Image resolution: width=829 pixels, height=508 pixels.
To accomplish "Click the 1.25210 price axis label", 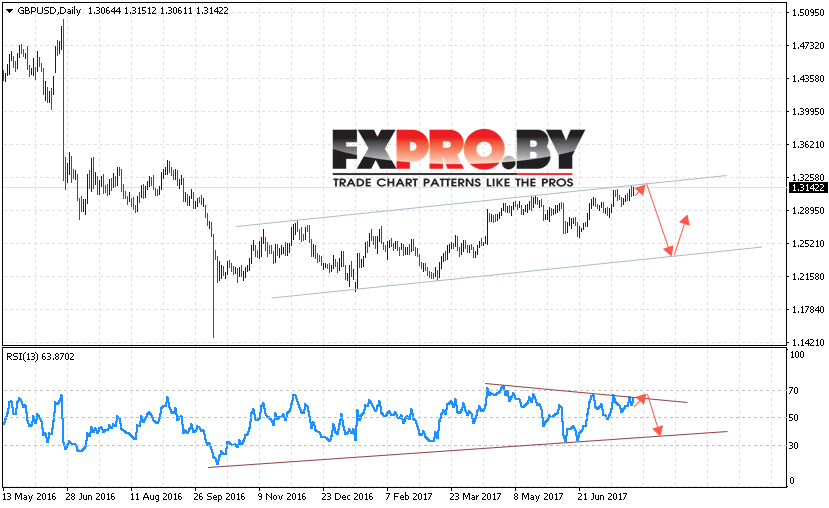I will [x=808, y=244].
